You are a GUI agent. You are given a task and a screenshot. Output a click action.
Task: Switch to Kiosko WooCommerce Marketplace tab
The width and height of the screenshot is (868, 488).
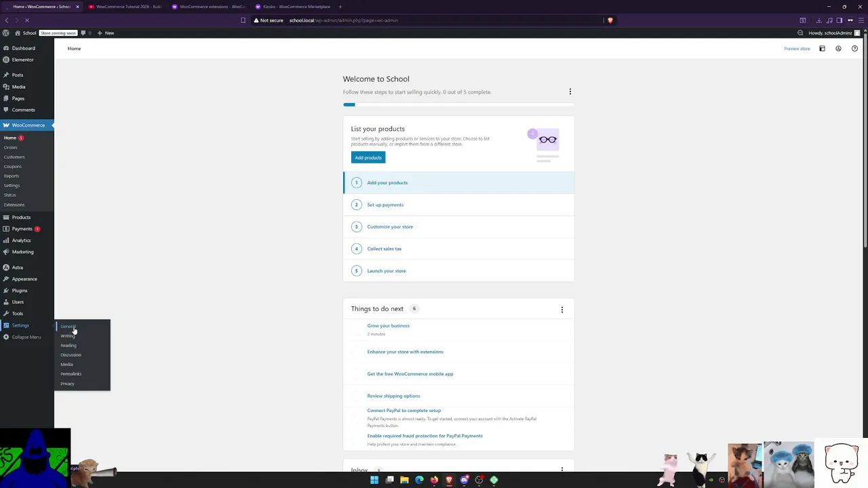[293, 7]
